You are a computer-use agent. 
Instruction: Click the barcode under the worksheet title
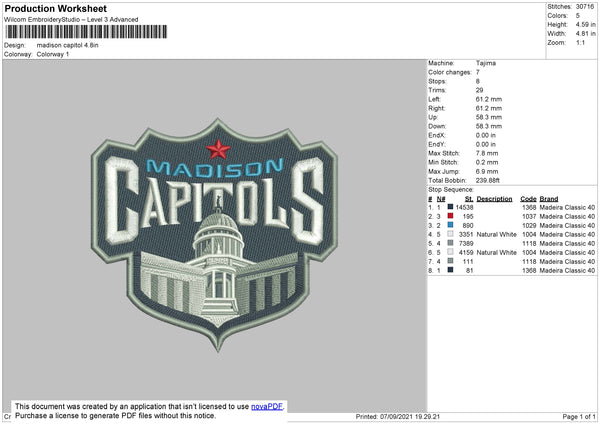(x=86, y=32)
